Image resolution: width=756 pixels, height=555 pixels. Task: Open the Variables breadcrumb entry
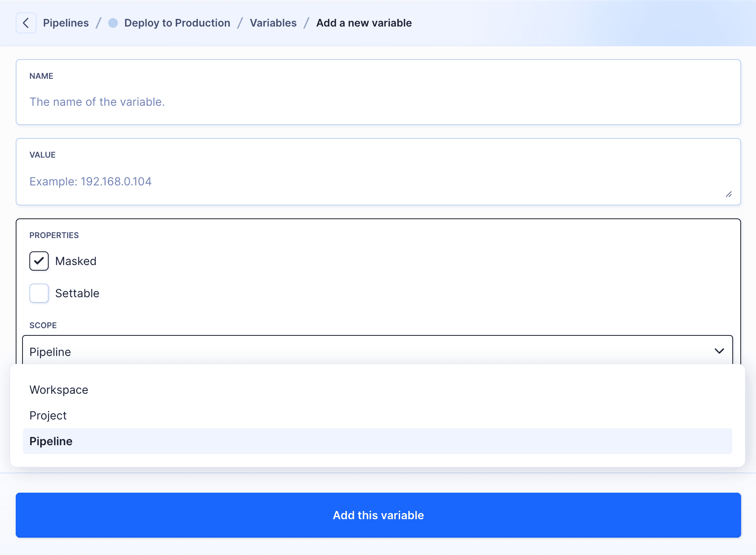tap(273, 23)
